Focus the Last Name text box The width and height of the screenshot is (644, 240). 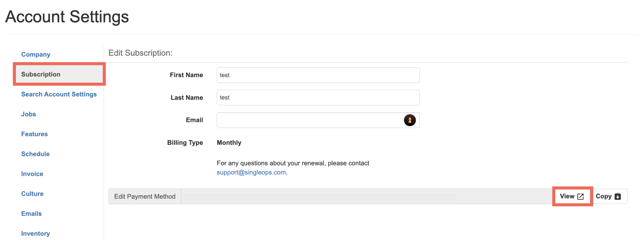[318, 98]
